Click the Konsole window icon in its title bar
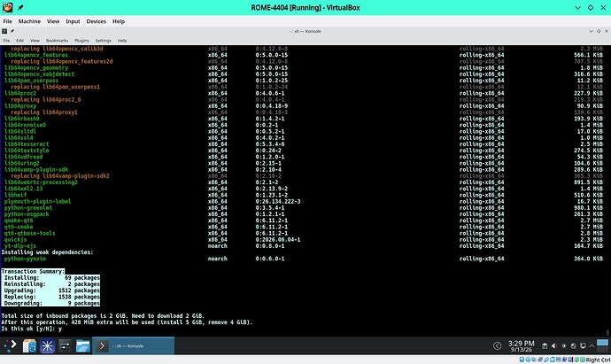 click(x=4, y=31)
